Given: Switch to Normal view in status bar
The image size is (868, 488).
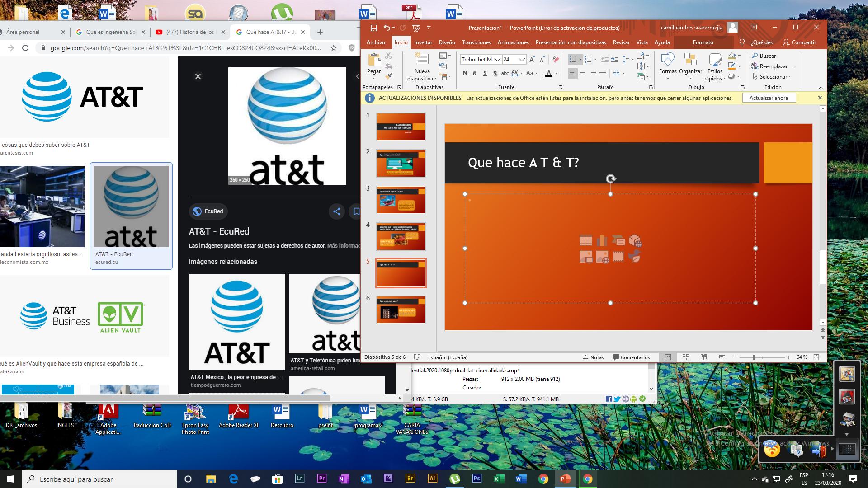Looking at the screenshot, I should [667, 357].
